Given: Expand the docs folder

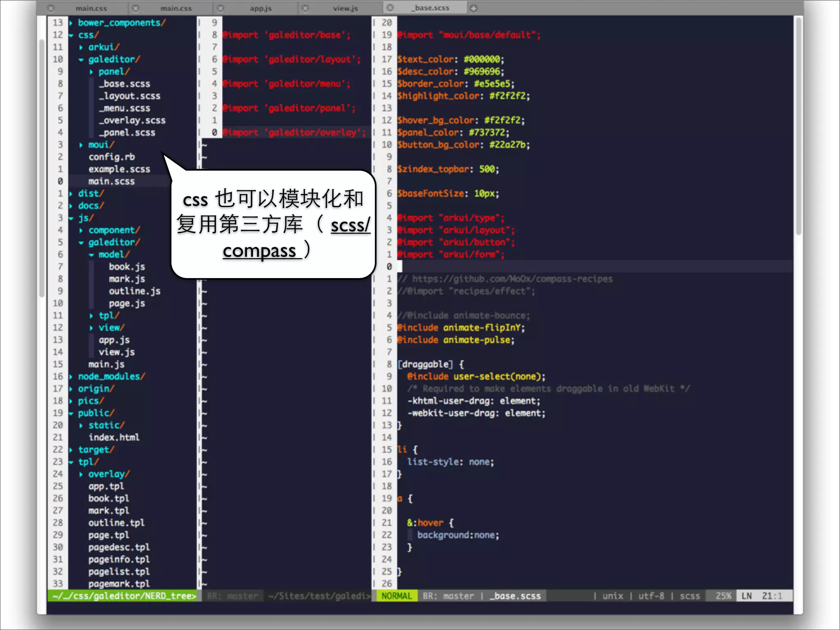Looking at the screenshot, I should 71,206.
